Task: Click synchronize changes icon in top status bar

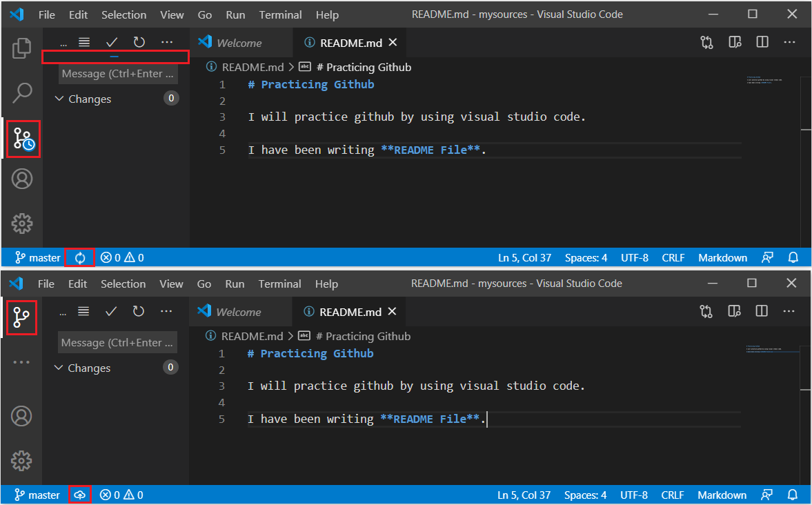Action: click(80, 258)
